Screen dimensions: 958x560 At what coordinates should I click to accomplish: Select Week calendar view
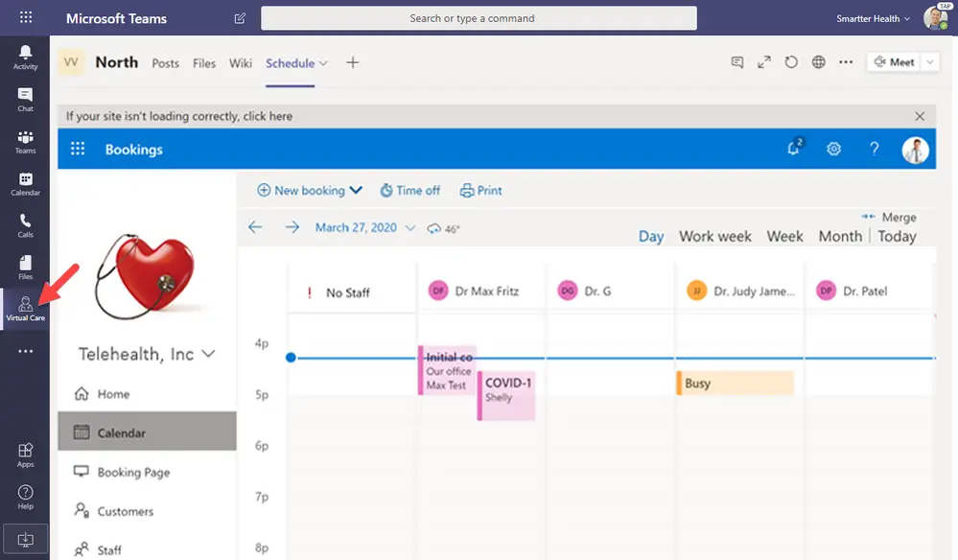coord(785,236)
